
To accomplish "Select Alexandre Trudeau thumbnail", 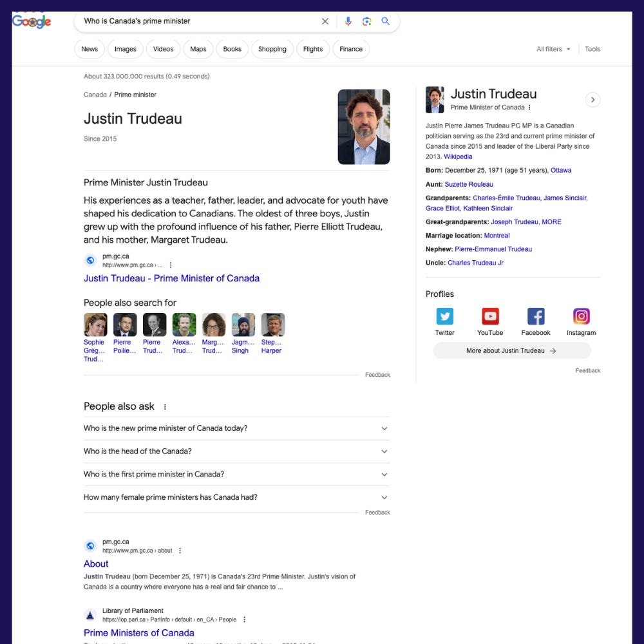I will (x=184, y=325).
